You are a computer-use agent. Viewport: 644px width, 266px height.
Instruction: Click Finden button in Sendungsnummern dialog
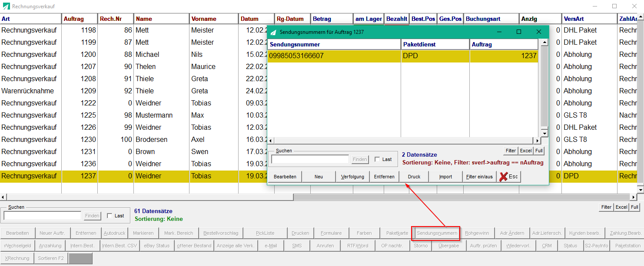[x=360, y=159]
